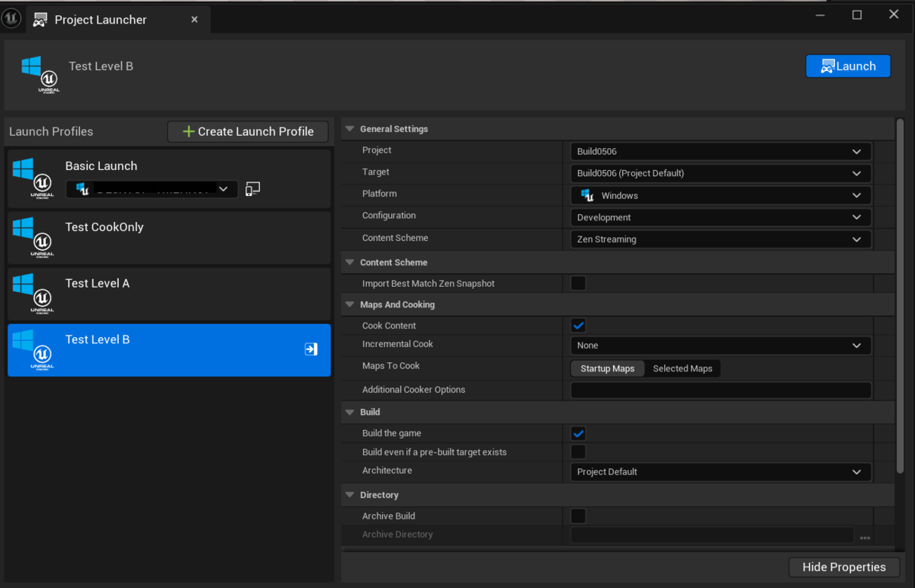
Task: Open the Incremental Cook dropdown
Action: [721, 345]
